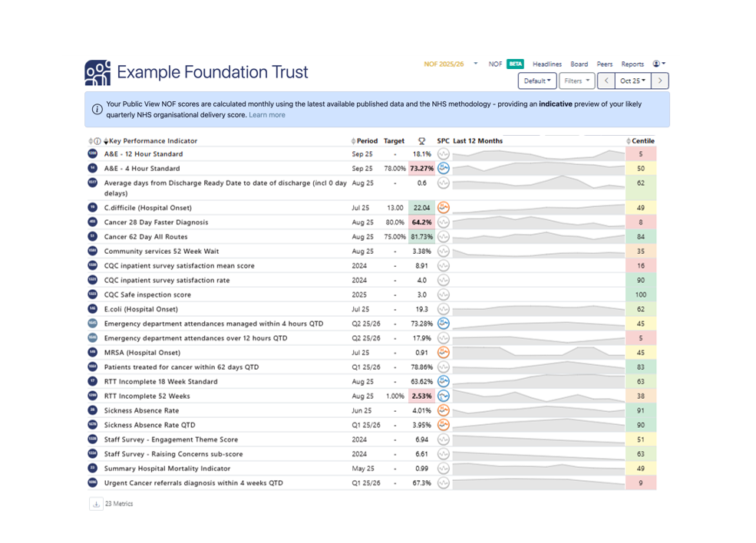This screenshot has width=756, height=543.
Task: Click the download metrics icon button
Action: pos(96,504)
